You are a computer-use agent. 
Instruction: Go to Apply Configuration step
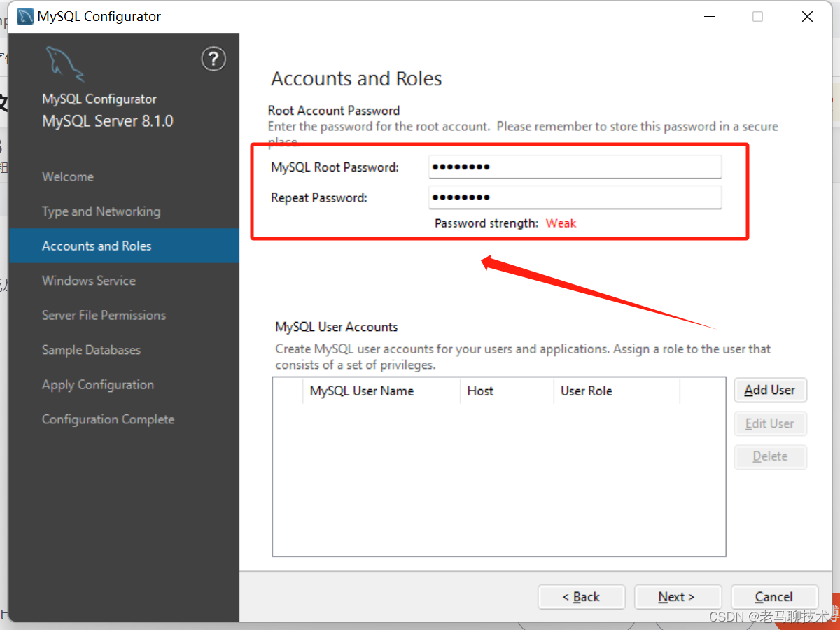[98, 385]
